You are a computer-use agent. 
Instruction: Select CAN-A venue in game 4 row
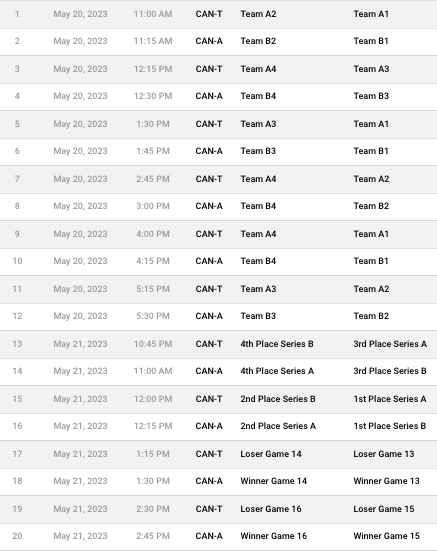click(209, 96)
